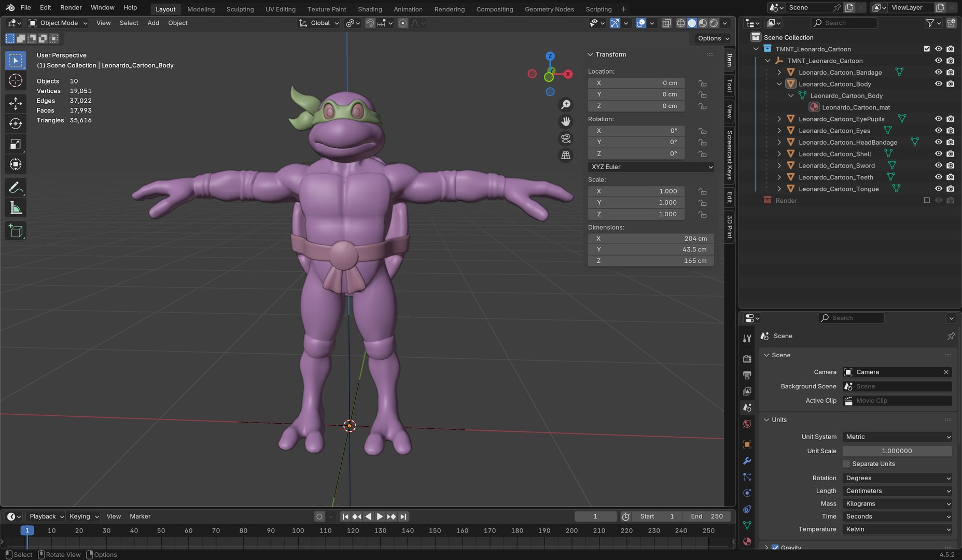Image resolution: width=962 pixels, height=560 pixels.
Task: Hide Leonardo_Cartoon_Sword with its eye icon
Action: pos(938,165)
